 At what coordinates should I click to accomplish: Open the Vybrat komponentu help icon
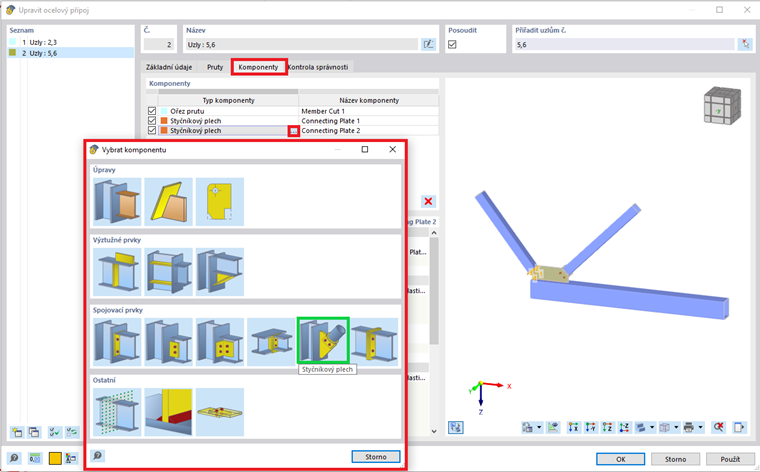pos(97,456)
